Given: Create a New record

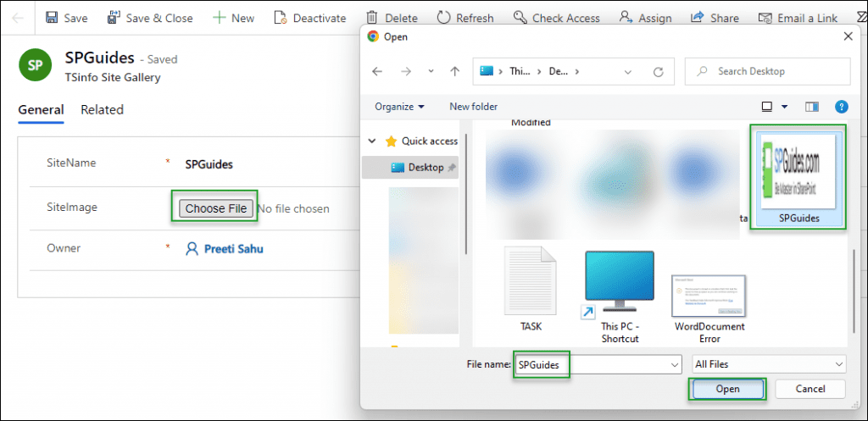Looking at the screenshot, I should 234,18.
